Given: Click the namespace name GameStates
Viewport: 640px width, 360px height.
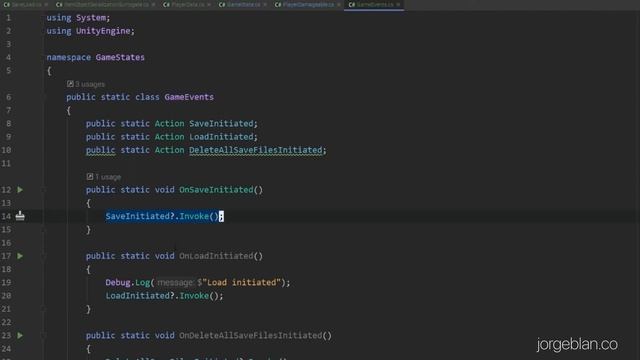Looking at the screenshot, I should point(120,58).
